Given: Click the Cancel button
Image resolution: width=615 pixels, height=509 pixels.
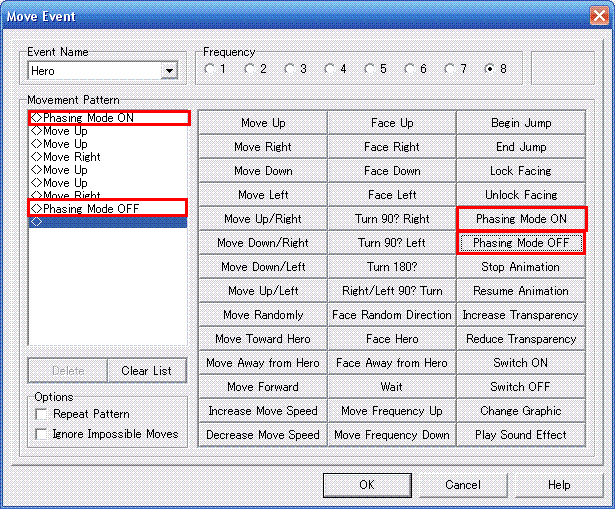Looking at the screenshot, I should point(463,485).
